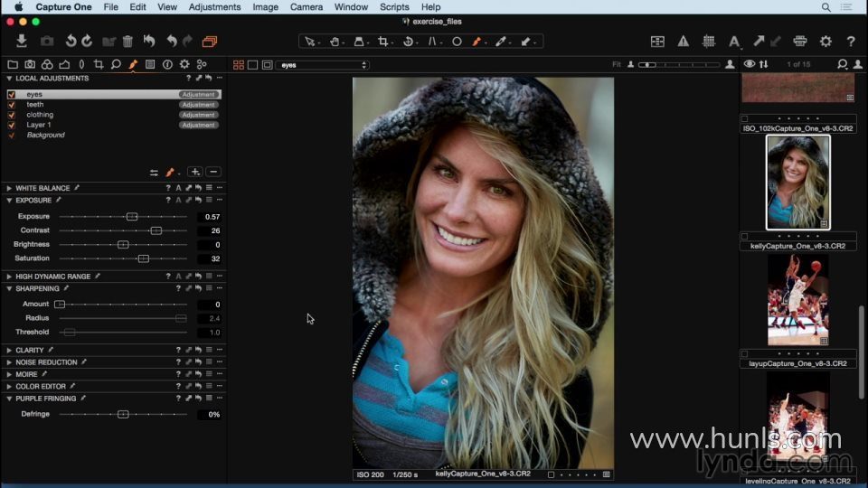Viewport: 868px width, 488px height.
Task: Click the eyes layer Adjustment badge
Action: tap(198, 94)
